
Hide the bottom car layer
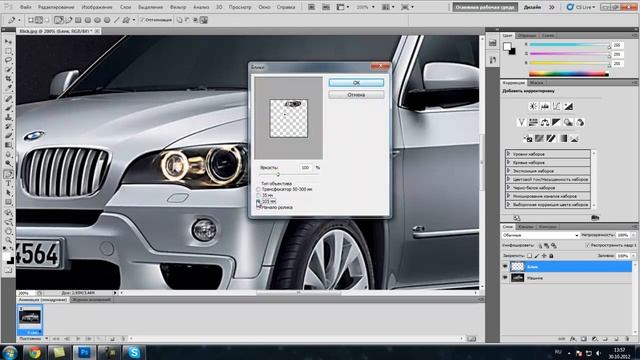[x=505, y=278]
